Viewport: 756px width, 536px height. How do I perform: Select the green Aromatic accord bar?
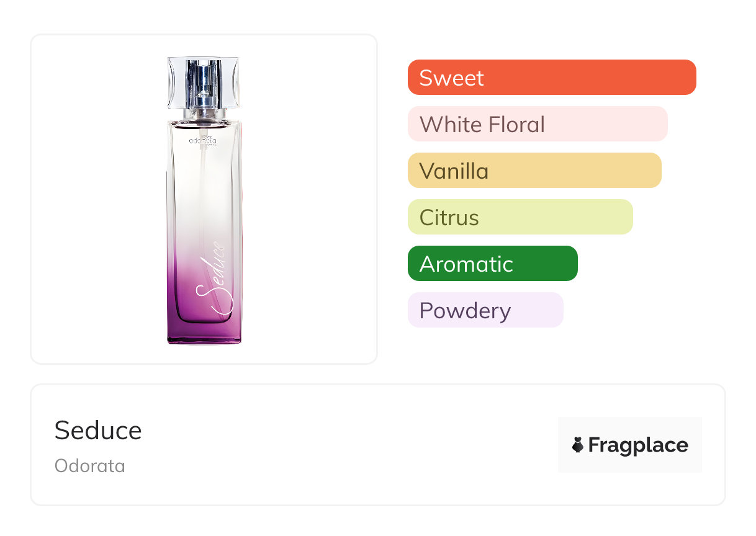point(492,264)
